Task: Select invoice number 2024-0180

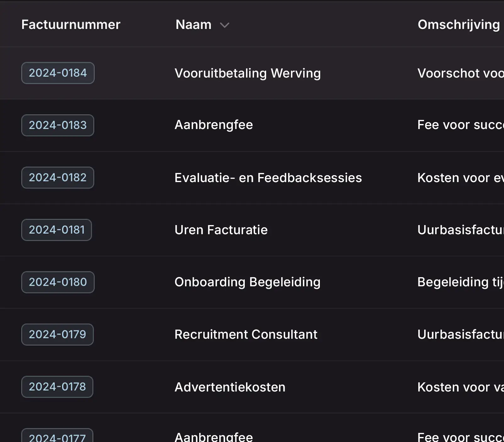Action: pyautogui.click(x=58, y=282)
